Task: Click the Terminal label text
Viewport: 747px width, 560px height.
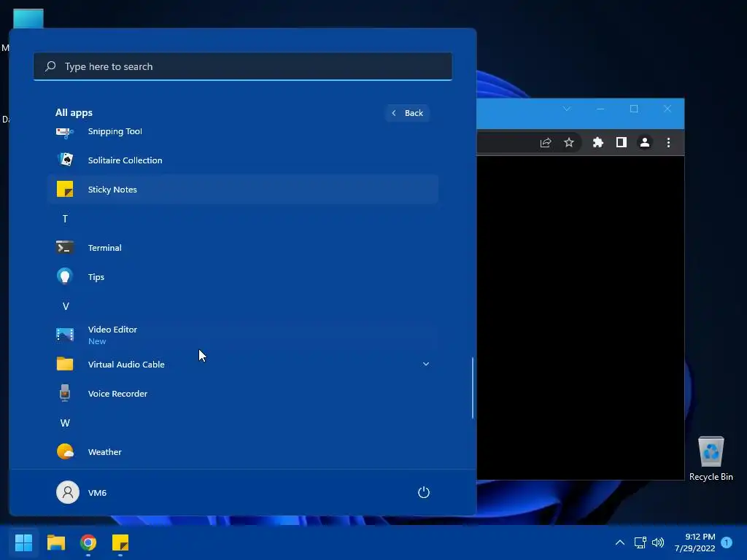Action: (x=104, y=248)
